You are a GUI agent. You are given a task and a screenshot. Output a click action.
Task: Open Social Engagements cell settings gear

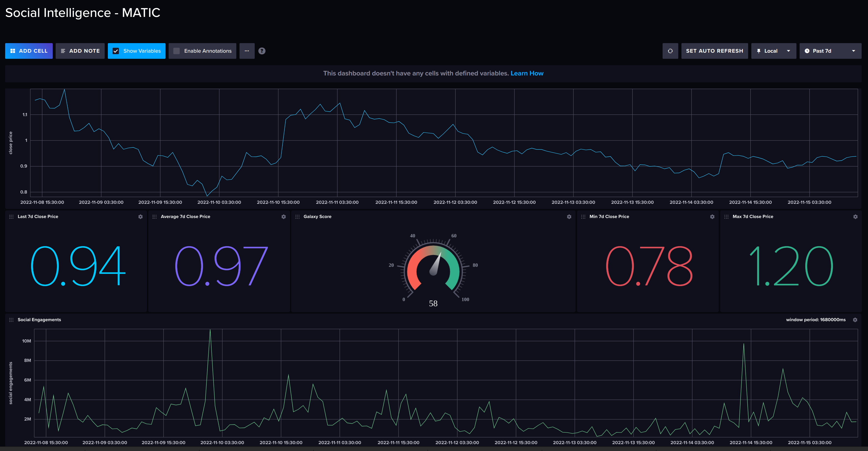pos(855,320)
